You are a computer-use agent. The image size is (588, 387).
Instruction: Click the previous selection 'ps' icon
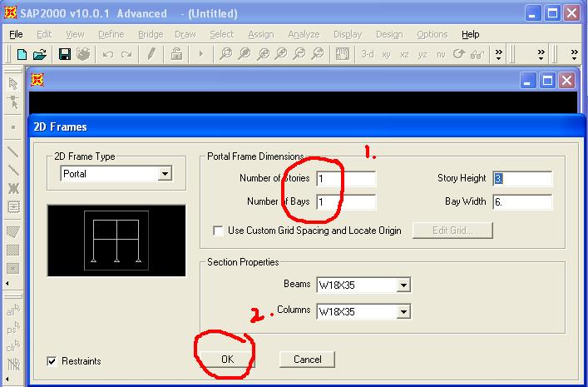click(x=13, y=329)
